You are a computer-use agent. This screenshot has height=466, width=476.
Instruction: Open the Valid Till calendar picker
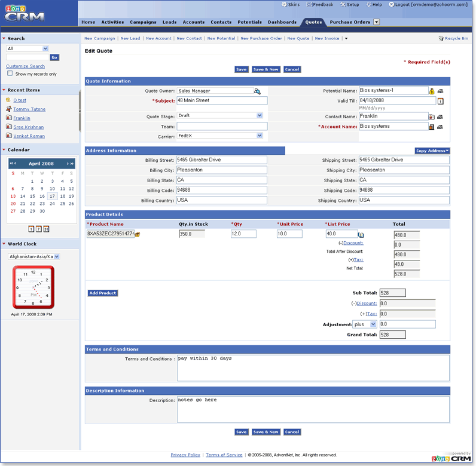pyautogui.click(x=441, y=101)
